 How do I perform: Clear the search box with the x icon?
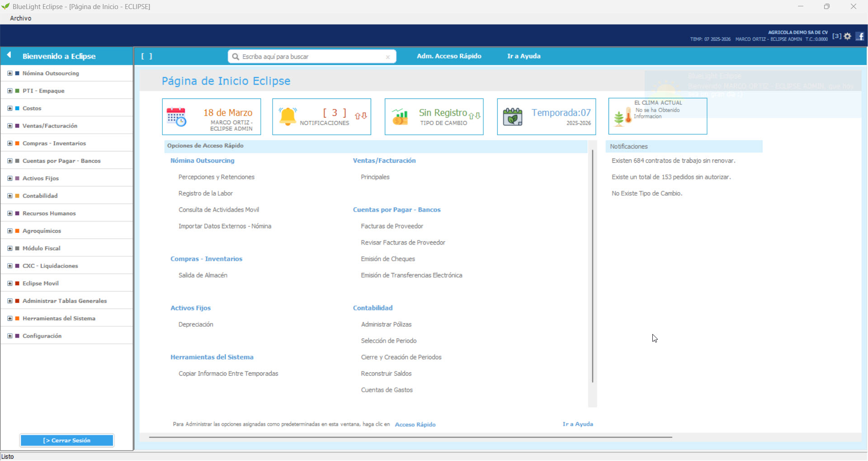click(x=387, y=57)
